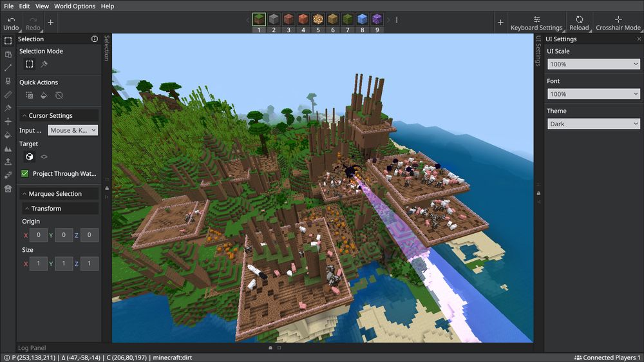
Task: Select the hammer brush tool in left rail
Action: (x=8, y=108)
